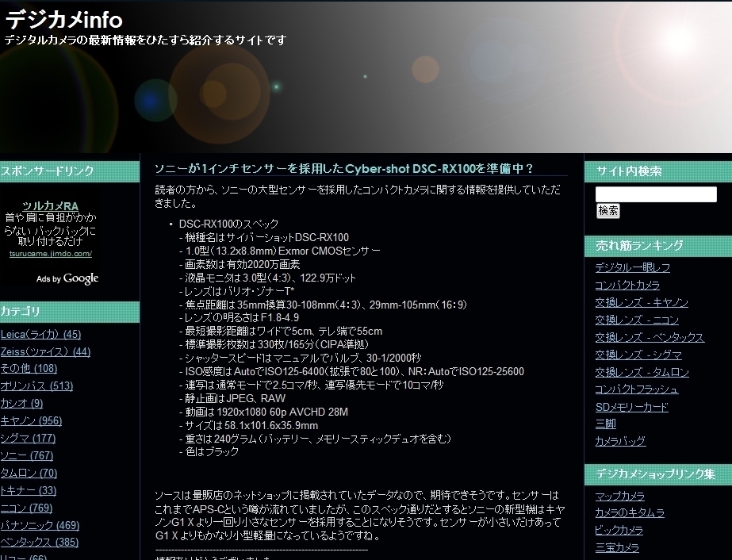Click the 色はブラック spec line

209,451
